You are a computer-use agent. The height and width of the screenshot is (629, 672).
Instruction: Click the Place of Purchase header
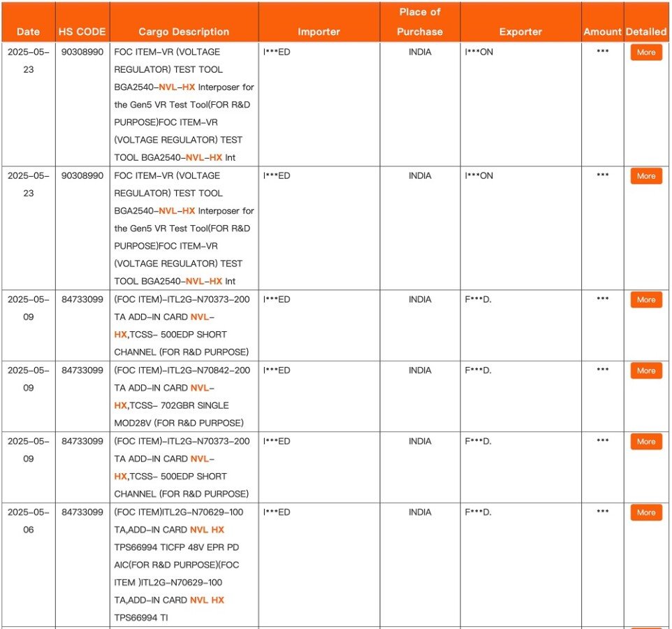click(x=420, y=22)
